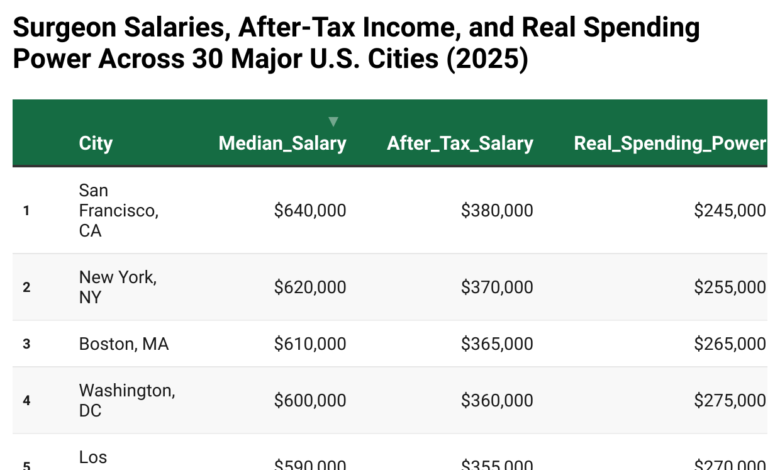Select the San Francisco, CA city cell
The width and height of the screenshot is (780, 470).
tap(118, 210)
